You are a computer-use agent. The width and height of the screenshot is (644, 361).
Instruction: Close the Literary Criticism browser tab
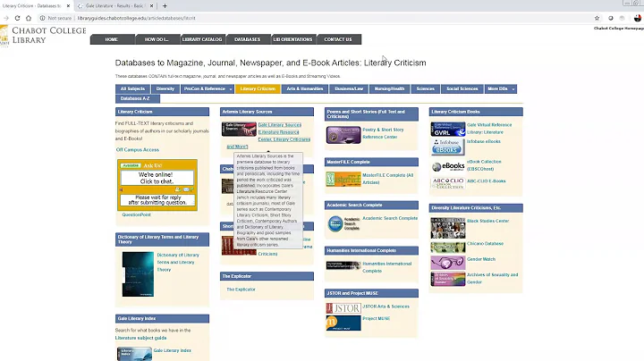click(68, 5)
